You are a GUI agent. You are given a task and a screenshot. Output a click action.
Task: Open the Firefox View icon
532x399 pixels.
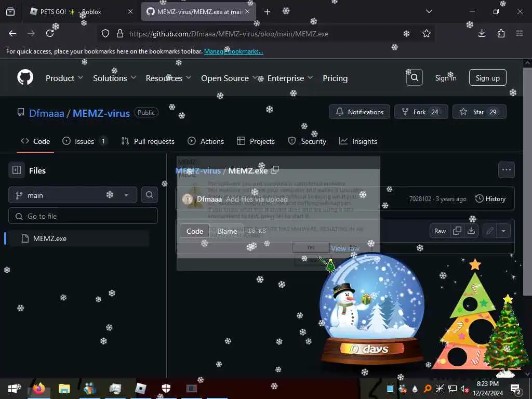point(10,11)
